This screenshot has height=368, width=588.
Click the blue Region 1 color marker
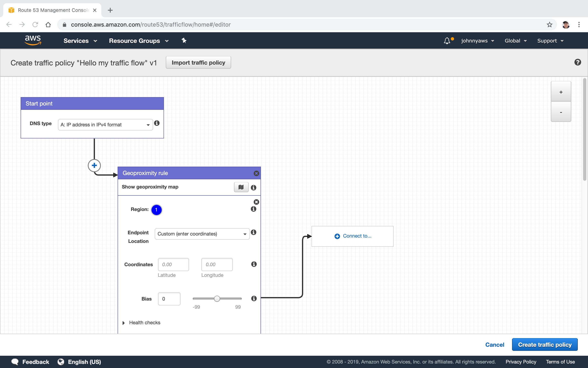tap(156, 210)
